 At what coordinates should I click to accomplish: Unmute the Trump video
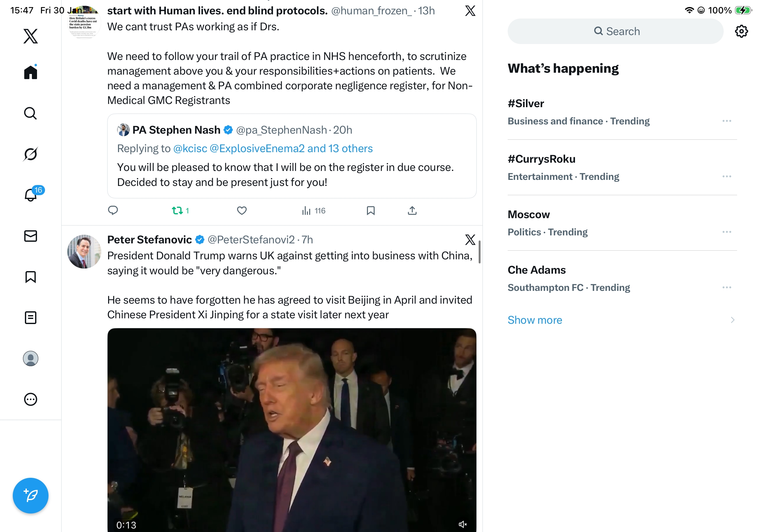462,524
